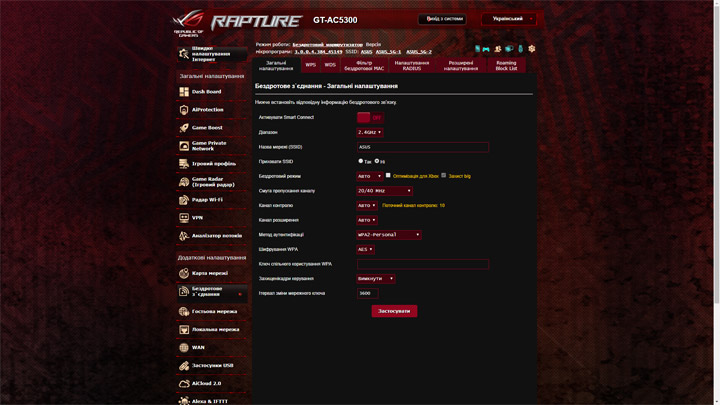
Task: Open Аналізатор потоків icon
Action: (x=184, y=236)
